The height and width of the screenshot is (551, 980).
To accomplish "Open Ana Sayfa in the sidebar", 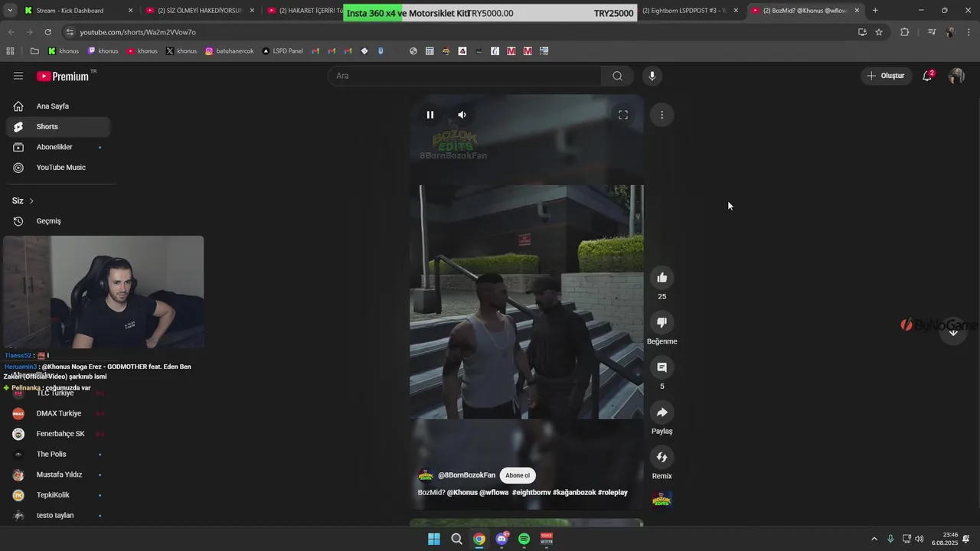I will pos(58,106).
